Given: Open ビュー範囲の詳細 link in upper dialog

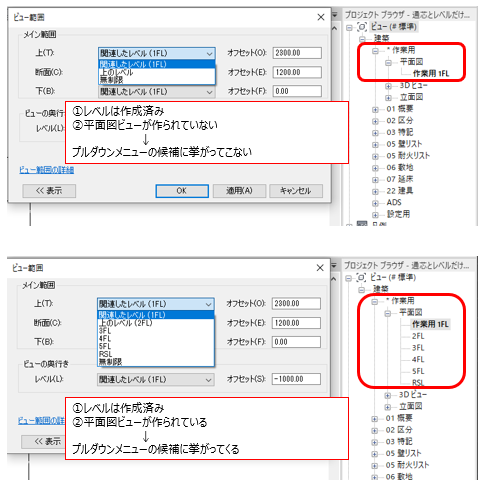Looking at the screenshot, I should click(x=47, y=170).
